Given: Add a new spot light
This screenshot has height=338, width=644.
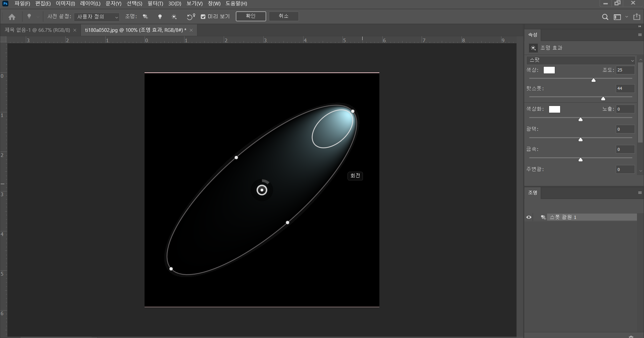Looking at the screenshot, I should pyautogui.click(x=145, y=17).
